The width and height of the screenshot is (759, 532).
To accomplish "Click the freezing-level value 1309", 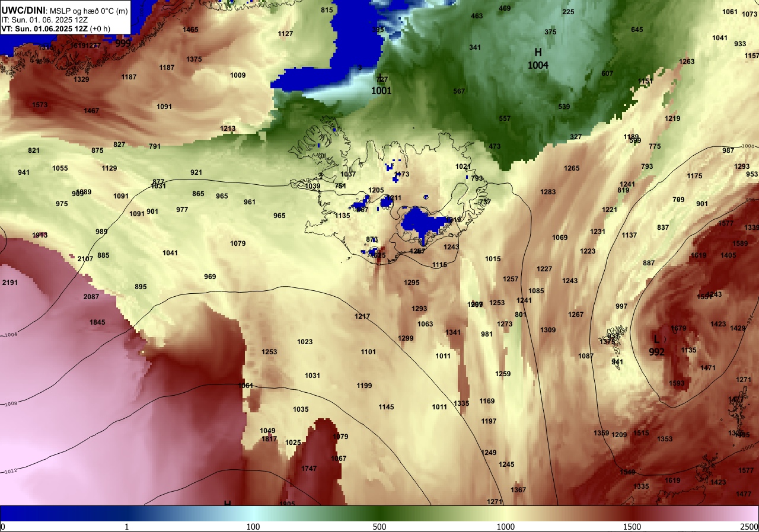I will 548,330.
